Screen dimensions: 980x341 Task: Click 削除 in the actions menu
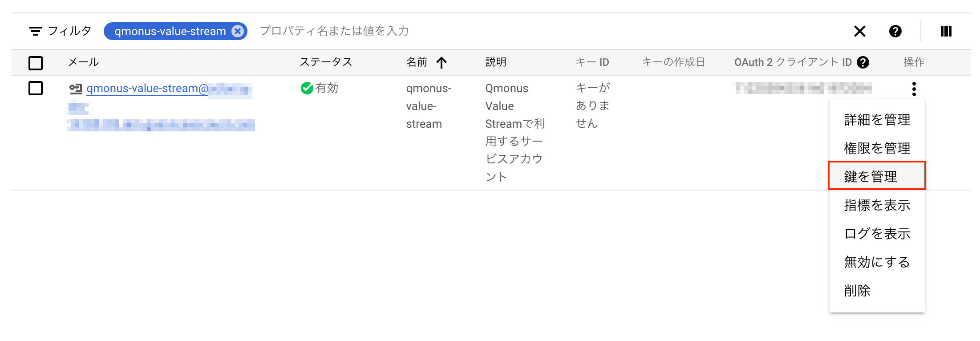click(857, 291)
